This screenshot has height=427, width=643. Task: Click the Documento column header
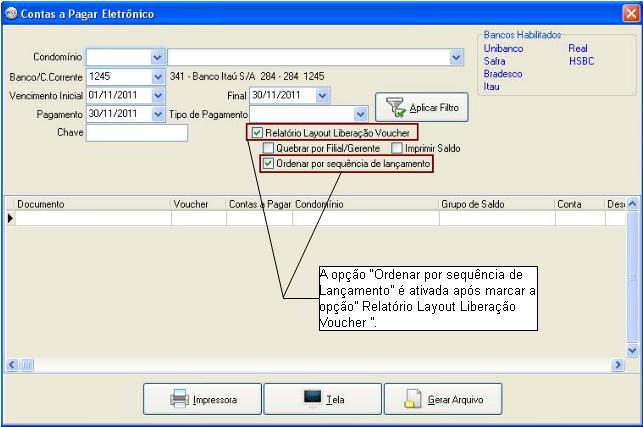tap(90, 204)
